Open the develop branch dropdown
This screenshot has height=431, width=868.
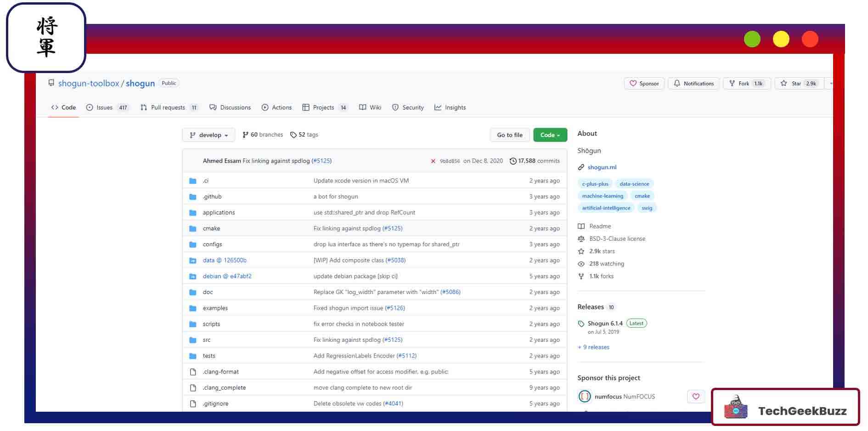point(209,135)
